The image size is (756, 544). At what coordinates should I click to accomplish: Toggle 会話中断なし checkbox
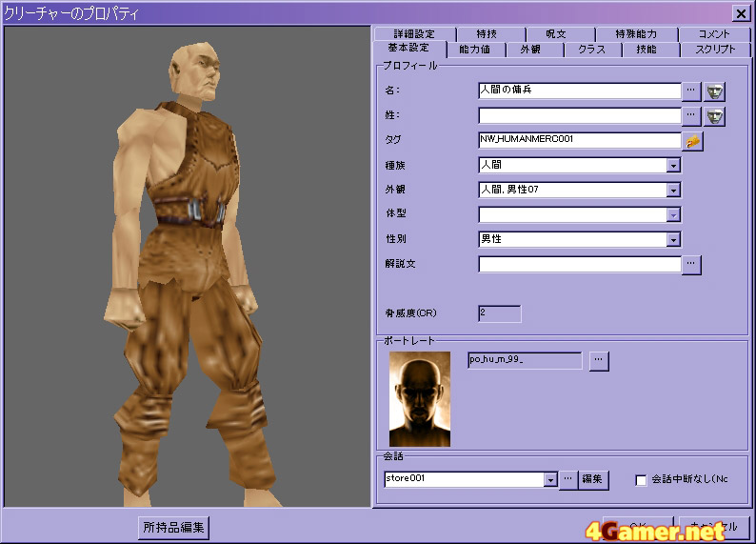(641, 480)
